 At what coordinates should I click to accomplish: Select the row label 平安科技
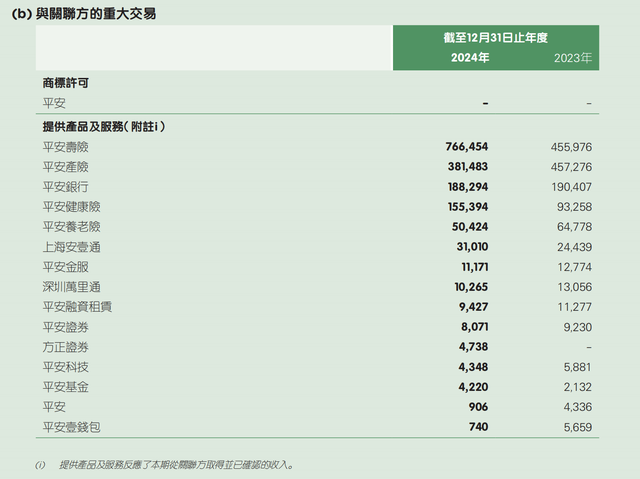click(66, 367)
